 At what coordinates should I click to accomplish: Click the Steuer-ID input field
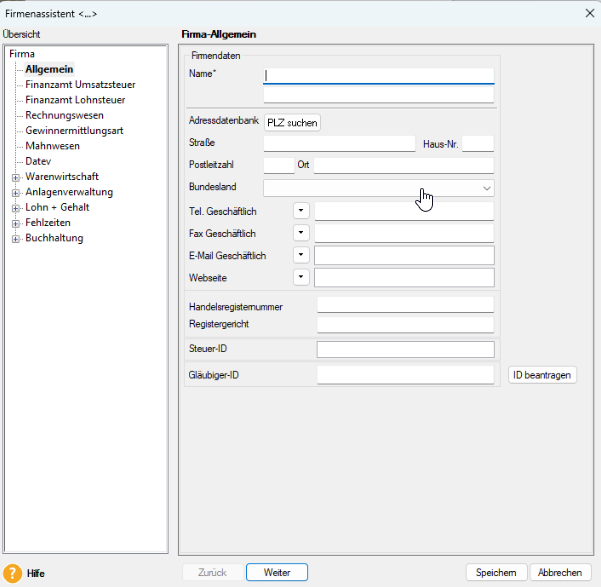pos(406,349)
